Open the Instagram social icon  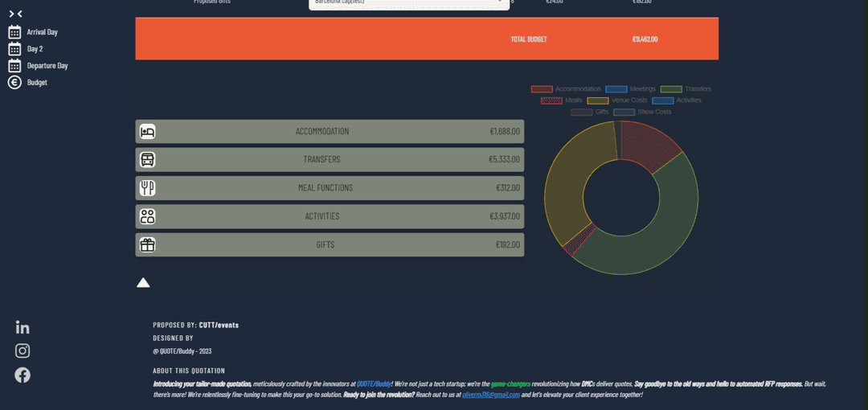(23, 351)
